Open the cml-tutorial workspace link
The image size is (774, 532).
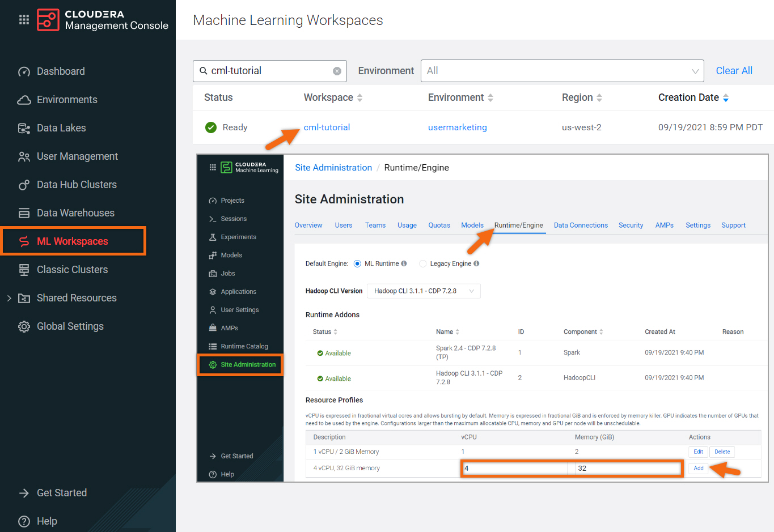327,127
